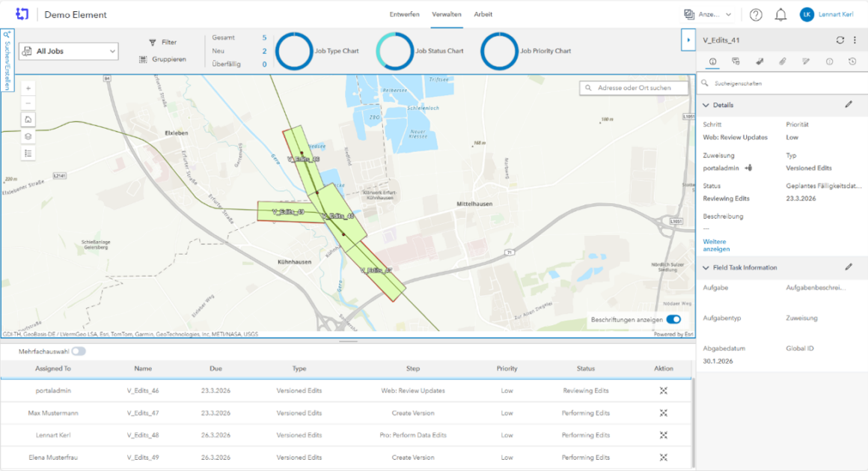Select the Elena Musterfrau row

346,457
